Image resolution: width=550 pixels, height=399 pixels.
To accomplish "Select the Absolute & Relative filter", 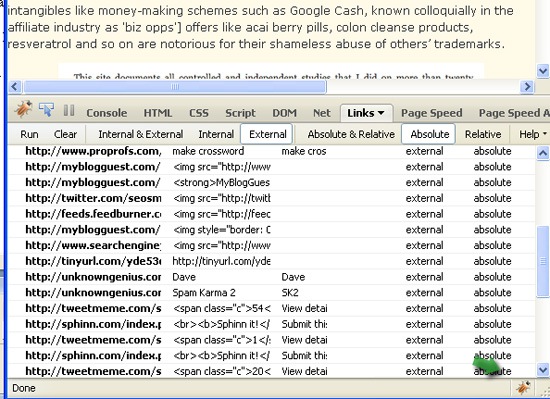I will [351, 134].
